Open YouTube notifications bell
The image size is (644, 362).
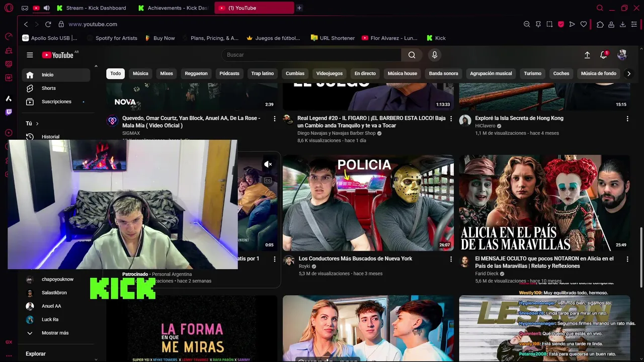[604, 55]
